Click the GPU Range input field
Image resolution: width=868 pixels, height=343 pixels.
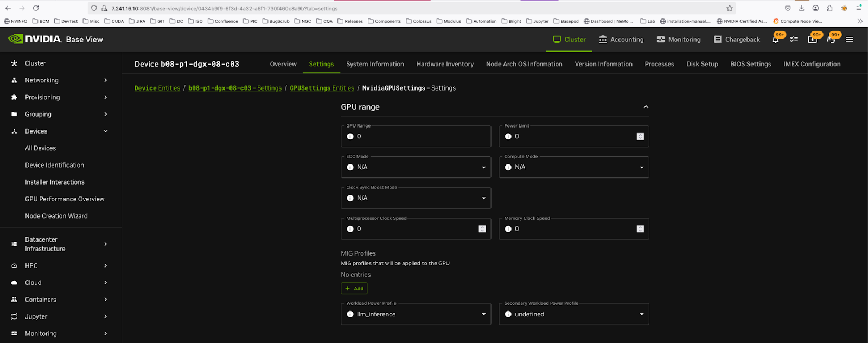(420, 137)
